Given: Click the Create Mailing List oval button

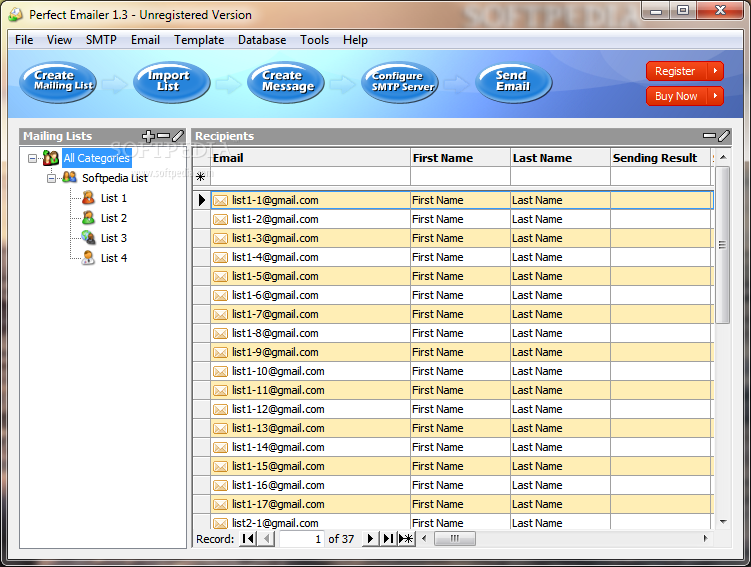Looking at the screenshot, I should tap(58, 82).
